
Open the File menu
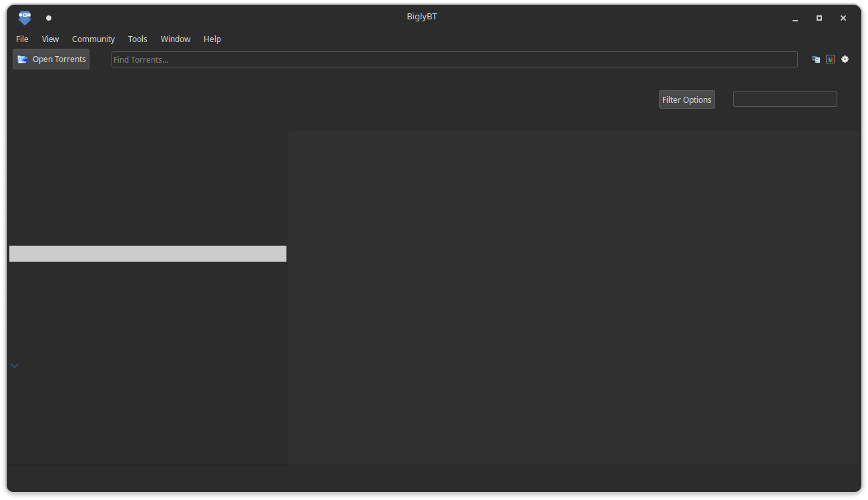click(22, 39)
